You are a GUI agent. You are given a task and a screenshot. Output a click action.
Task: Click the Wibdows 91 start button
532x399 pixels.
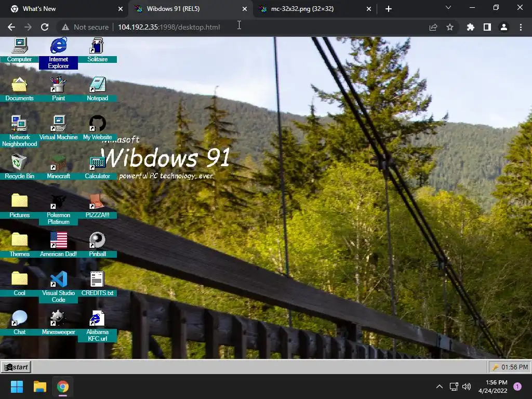[16, 367]
